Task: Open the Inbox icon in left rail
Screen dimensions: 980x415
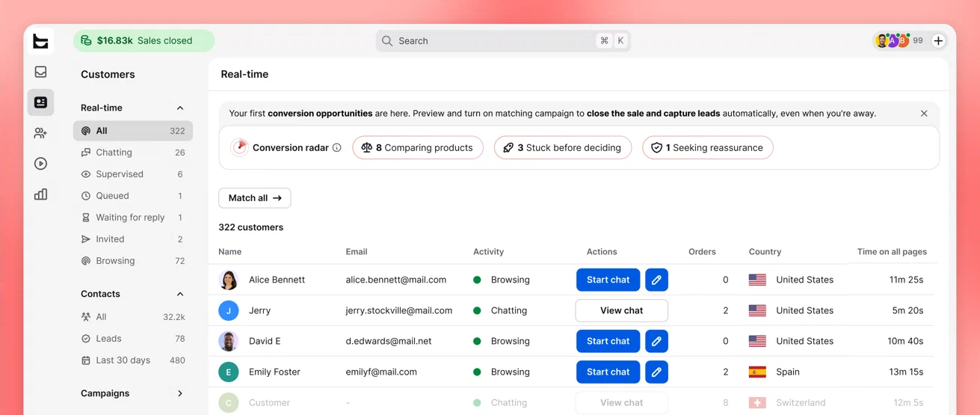Action: point(40,72)
